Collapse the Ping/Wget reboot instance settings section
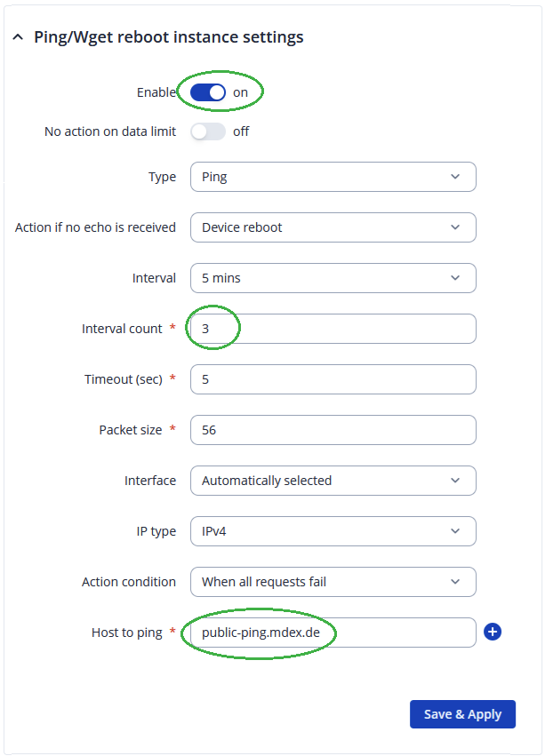 (x=19, y=37)
